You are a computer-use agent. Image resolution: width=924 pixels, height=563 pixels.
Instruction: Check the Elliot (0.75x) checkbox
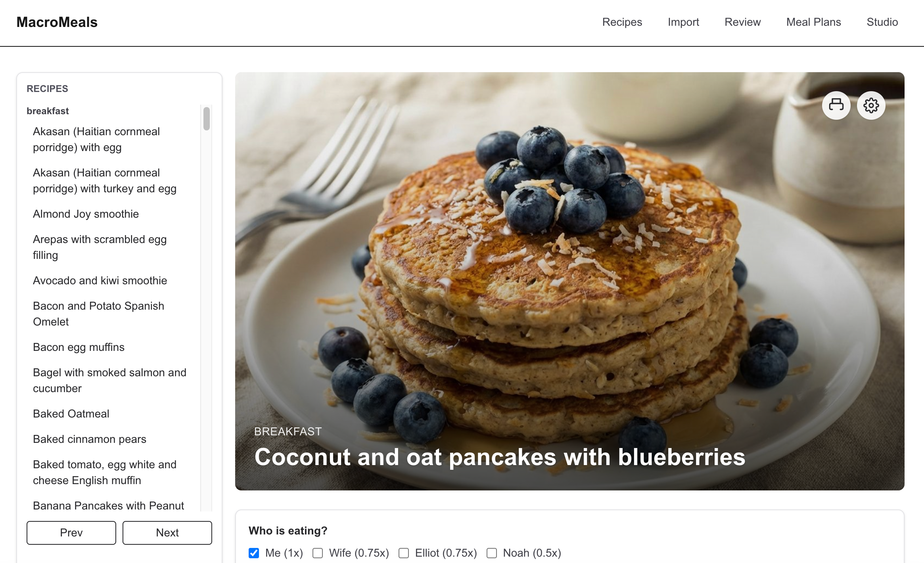[x=404, y=553]
